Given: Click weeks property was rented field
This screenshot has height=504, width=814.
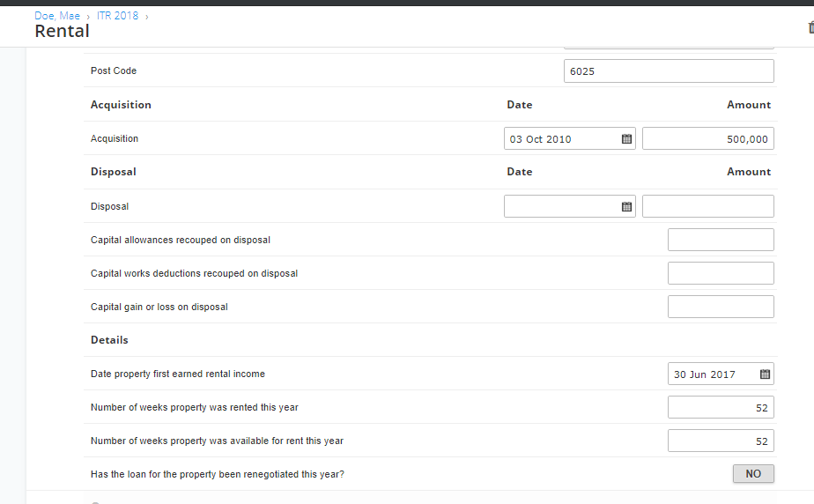Looking at the screenshot, I should [x=721, y=407].
